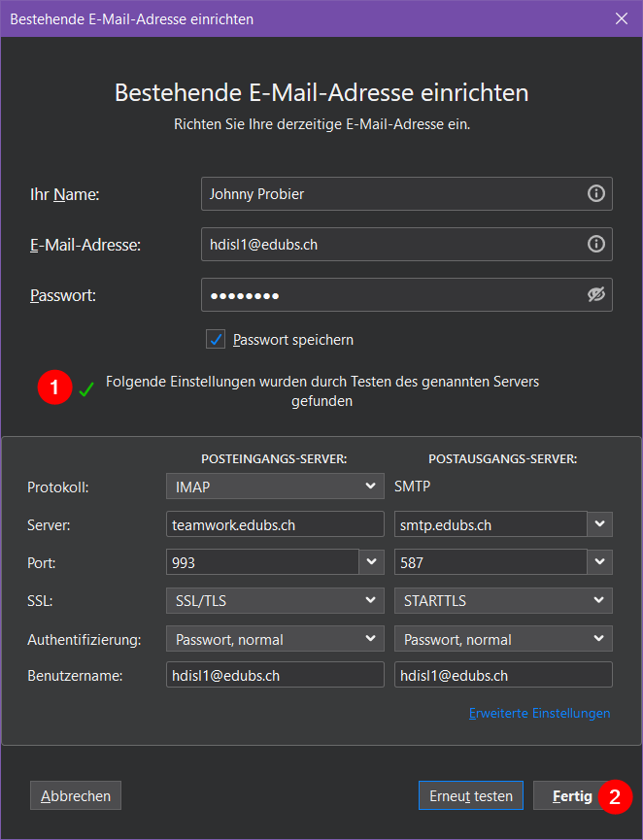Expand the incoming port 993 dropdown arrow
The height and width of the screenshot is (840, 643).
click(372, 562)
